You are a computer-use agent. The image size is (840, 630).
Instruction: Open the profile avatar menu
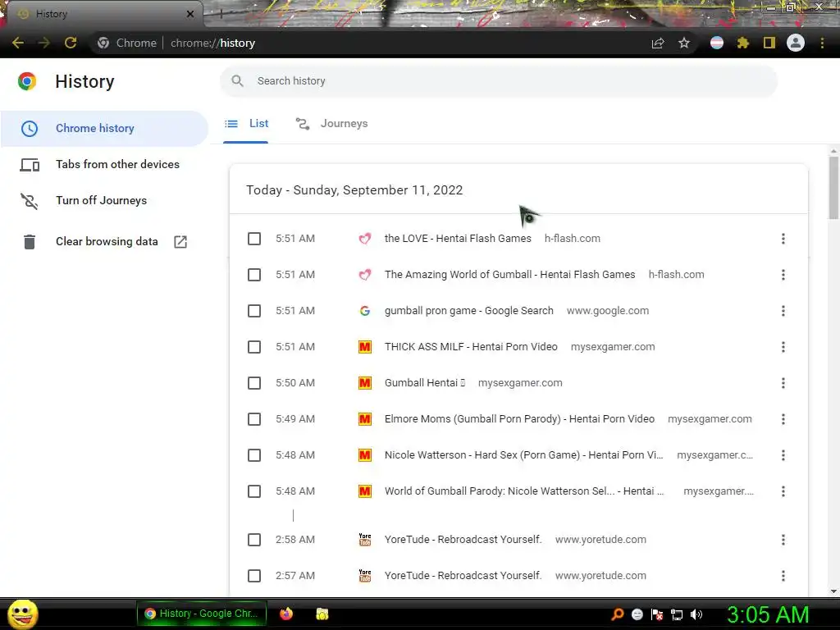pos(796,43)
